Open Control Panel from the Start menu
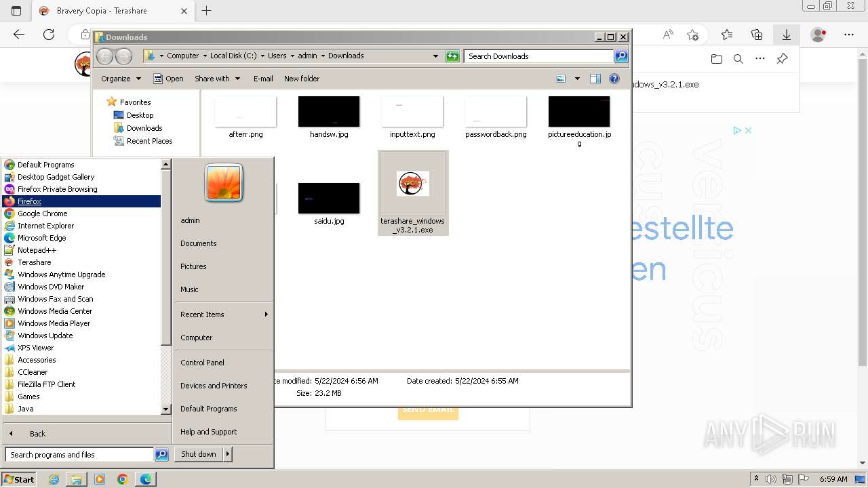868x488 pixels. [x=224, y=363]
